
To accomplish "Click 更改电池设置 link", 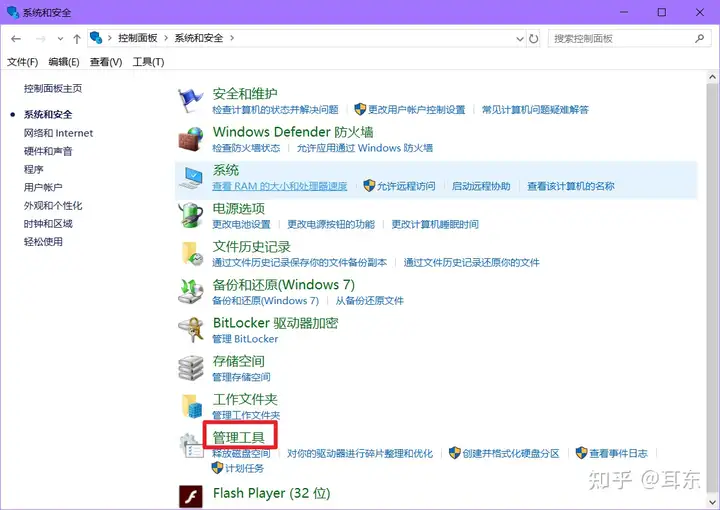I will point(241,224).
